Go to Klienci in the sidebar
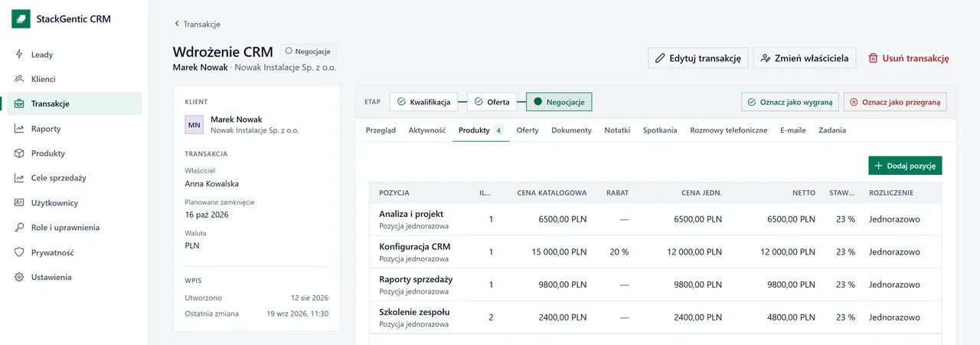This screenshot has height=345, width=980. (74, 79)
